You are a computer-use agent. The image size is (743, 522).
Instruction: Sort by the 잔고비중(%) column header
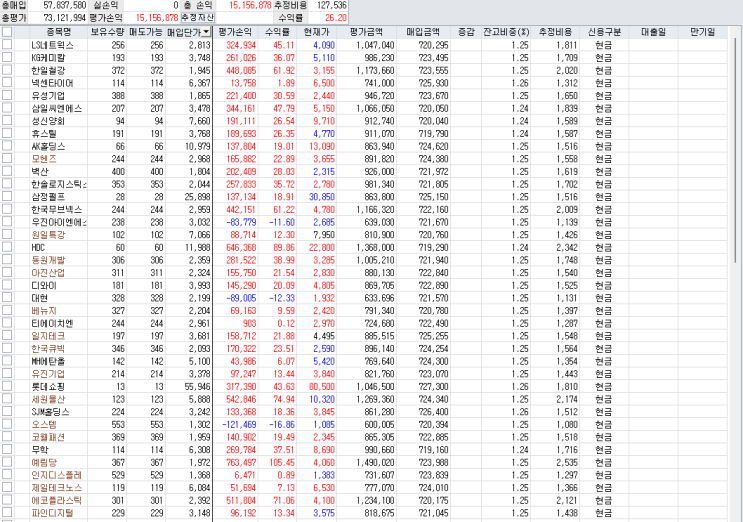pyautogui.click(x=506, y=32)
